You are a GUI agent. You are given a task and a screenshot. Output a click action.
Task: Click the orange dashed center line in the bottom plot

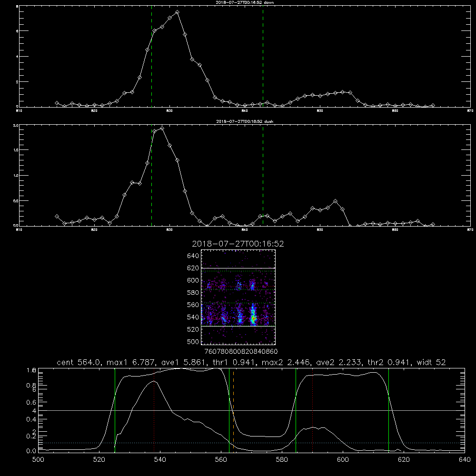tap(233, 410)
